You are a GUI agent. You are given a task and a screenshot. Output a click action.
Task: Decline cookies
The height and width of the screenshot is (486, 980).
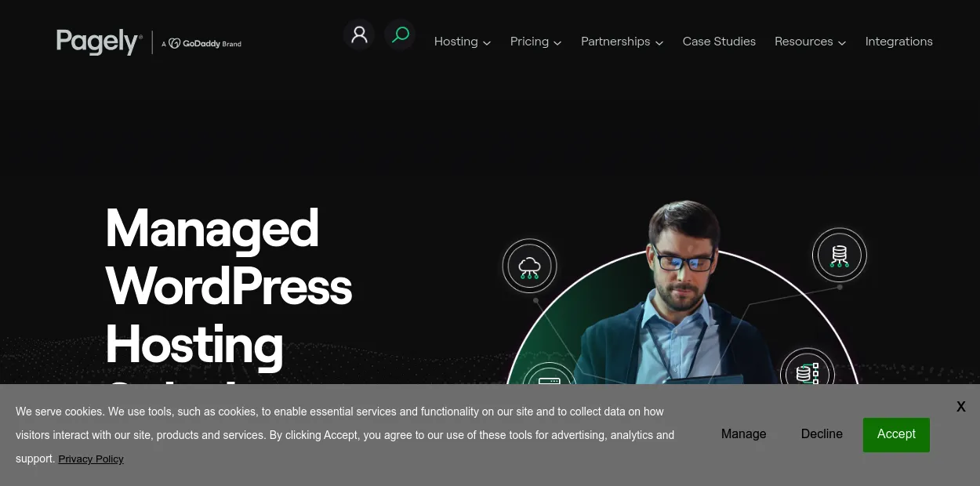point(822,434)
